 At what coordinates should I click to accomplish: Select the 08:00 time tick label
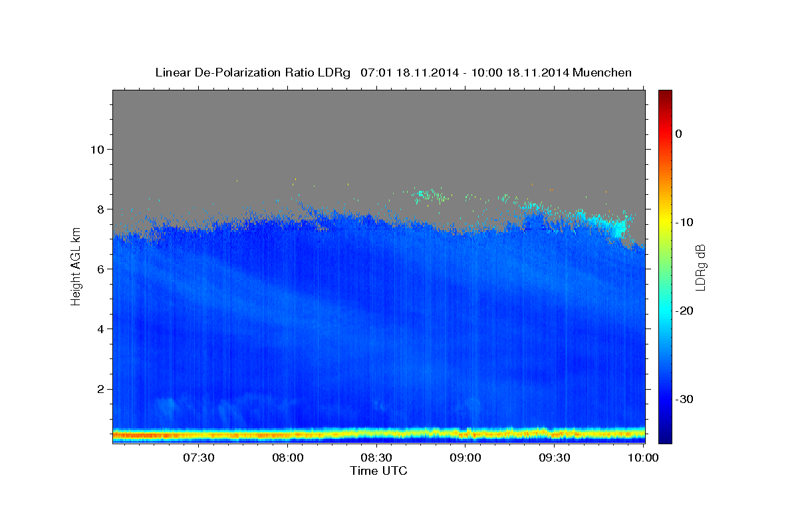[289, 458]
